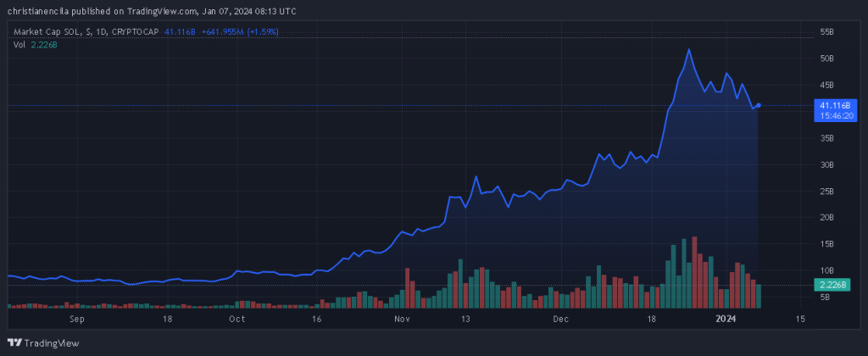Viewport: 868px width, 356px height.
Task: Select the 2024 marker on time axis
Action: 725,320
